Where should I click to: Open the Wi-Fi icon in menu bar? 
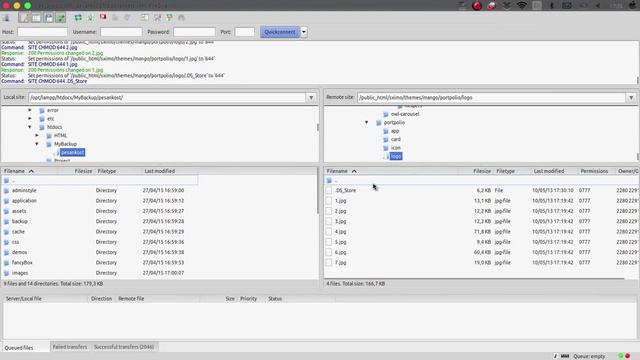522,5
